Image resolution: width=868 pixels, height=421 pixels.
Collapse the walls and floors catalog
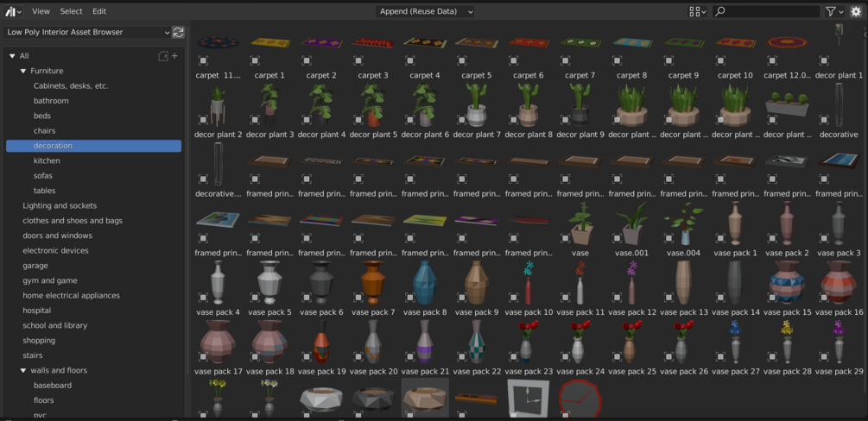pyautogui.click(x=23, y=370)
